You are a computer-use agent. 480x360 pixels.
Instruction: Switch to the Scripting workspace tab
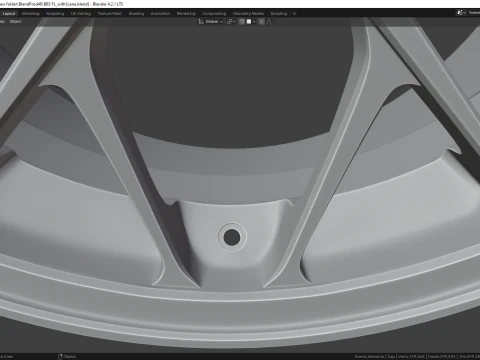point(279,14)
